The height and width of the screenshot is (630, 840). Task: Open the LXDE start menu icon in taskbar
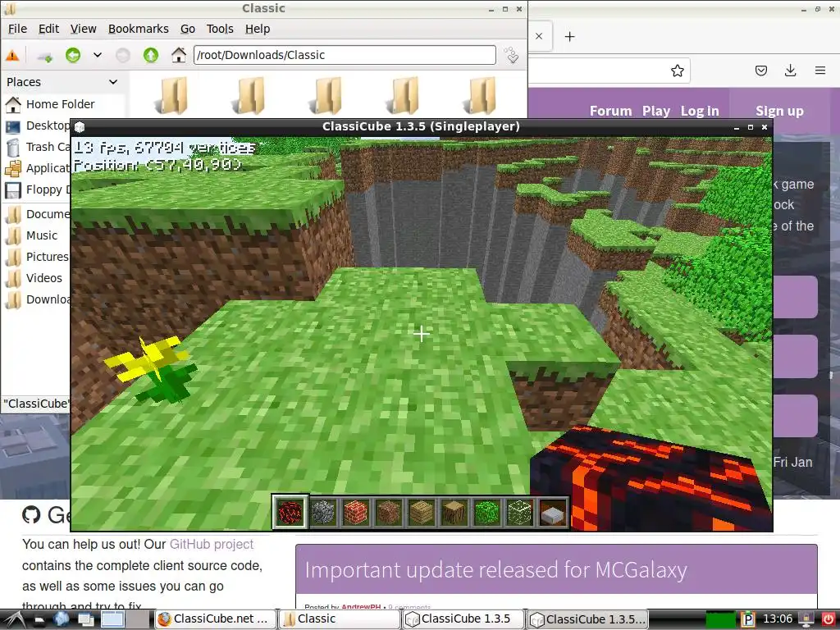(x=13, y=619)
